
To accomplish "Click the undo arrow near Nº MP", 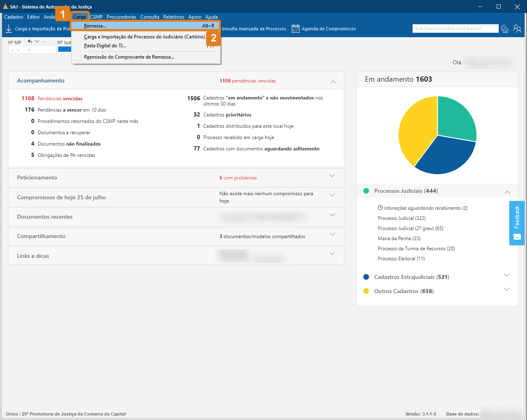I will tap(30, 42).
